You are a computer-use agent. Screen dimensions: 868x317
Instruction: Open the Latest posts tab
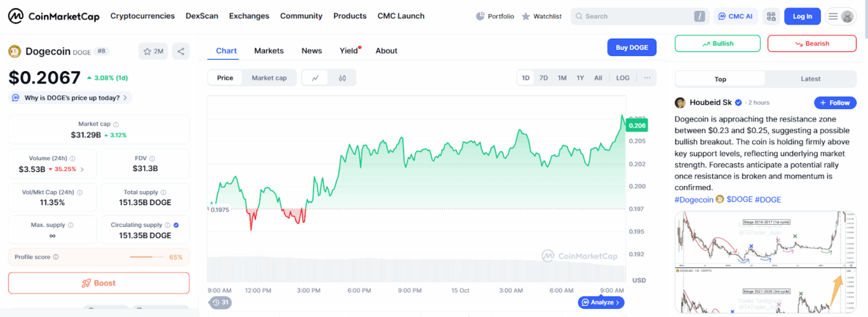(810, 79)
